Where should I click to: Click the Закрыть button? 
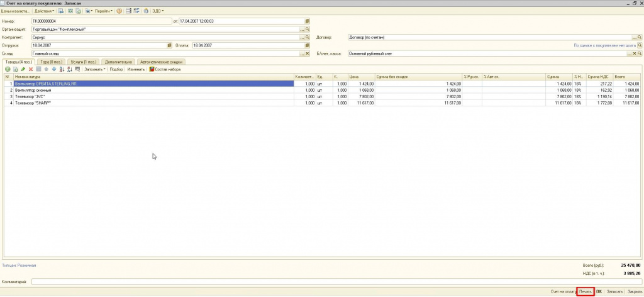click(x=634, y=292)
